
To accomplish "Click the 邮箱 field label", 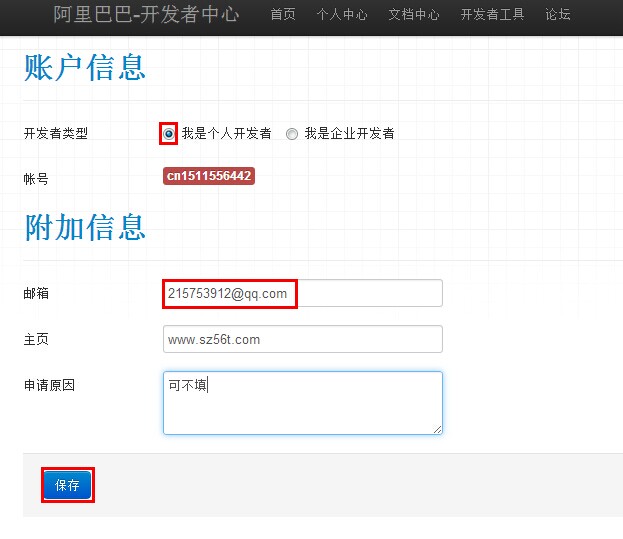I will click(x=36, y=293).
